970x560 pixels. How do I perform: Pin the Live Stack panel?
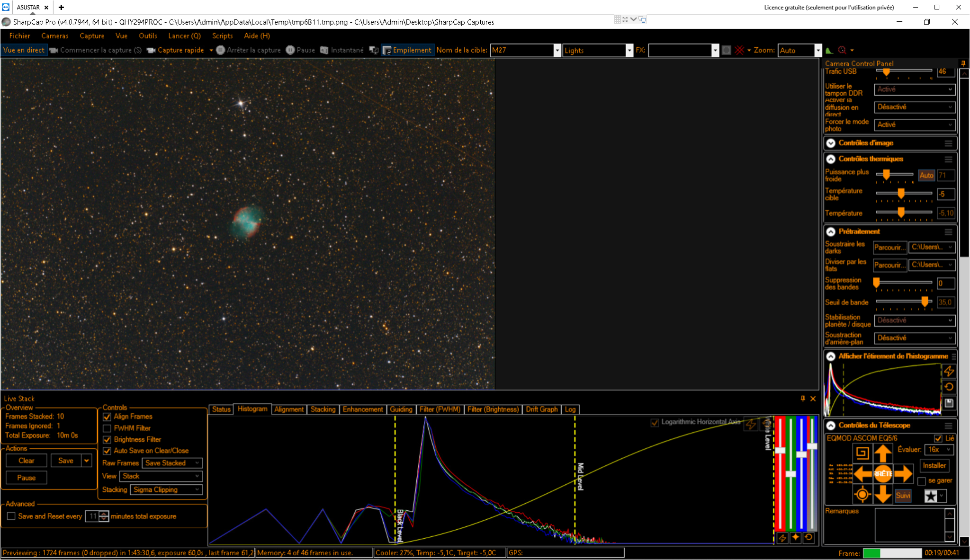803,399
